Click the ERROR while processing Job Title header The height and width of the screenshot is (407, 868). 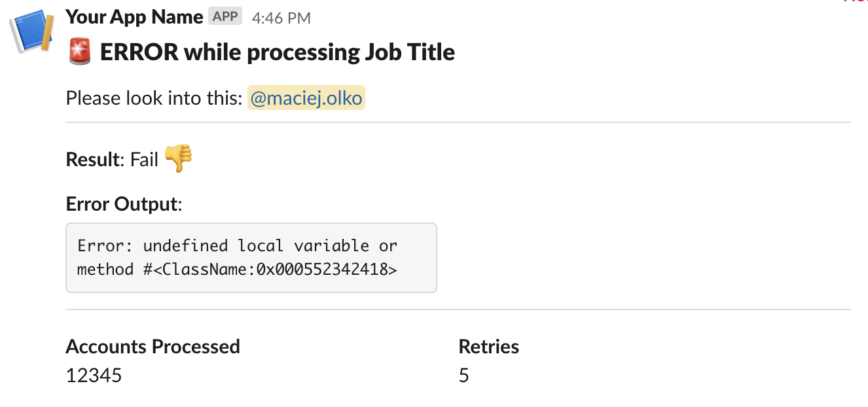[278, 52]
